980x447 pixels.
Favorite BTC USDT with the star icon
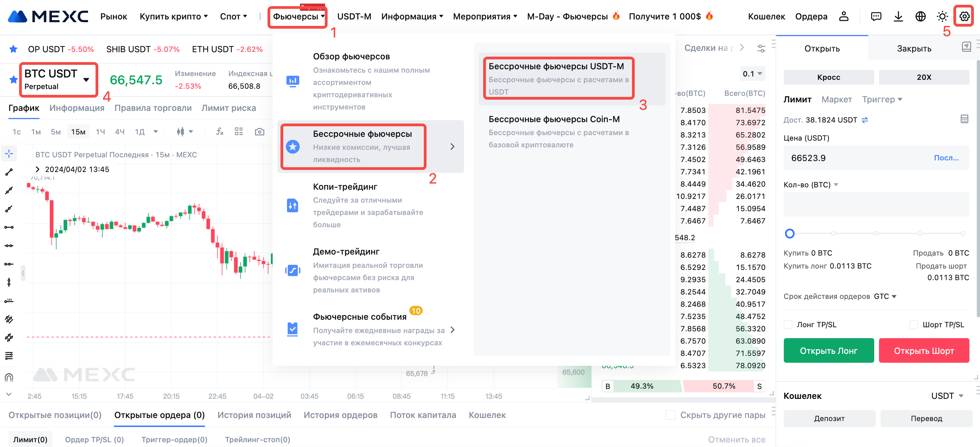(13, 79)
